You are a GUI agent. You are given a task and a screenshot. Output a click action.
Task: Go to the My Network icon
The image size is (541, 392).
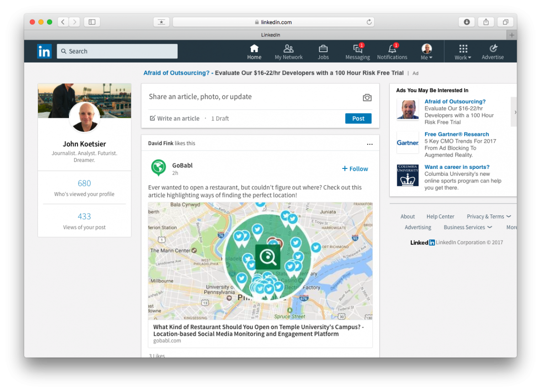pyautogui.click(x=288, y=49)
